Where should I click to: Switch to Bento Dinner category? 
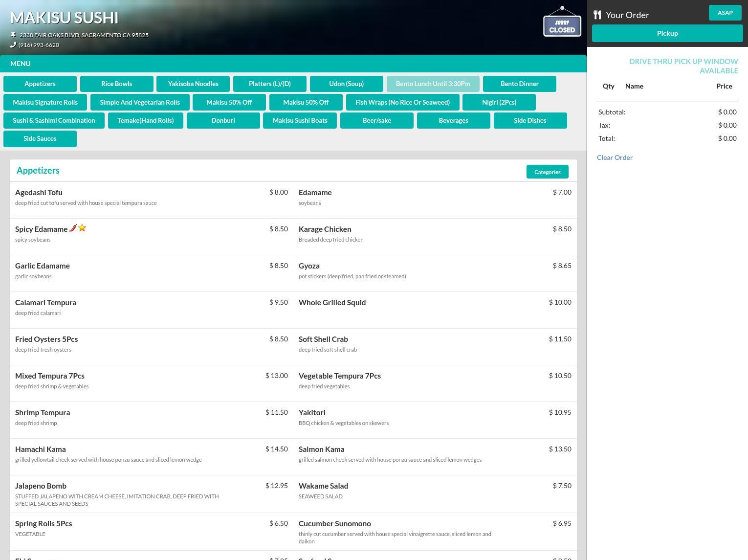(519, 84)
